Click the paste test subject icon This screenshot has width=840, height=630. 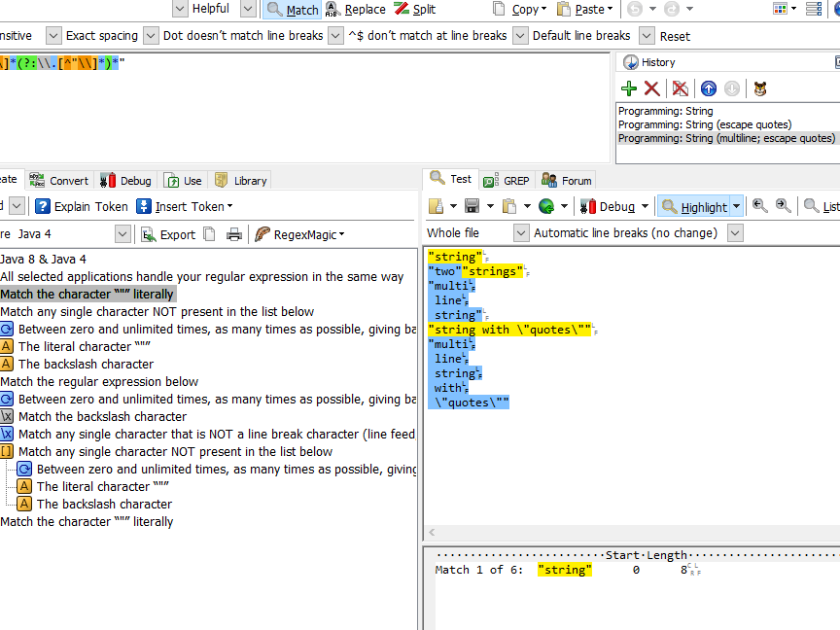(508, 206)
